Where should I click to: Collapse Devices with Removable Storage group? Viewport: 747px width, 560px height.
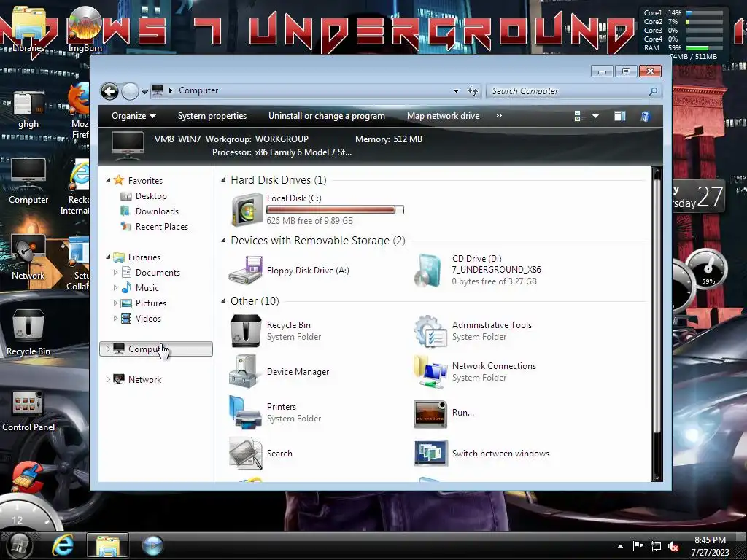223,241
